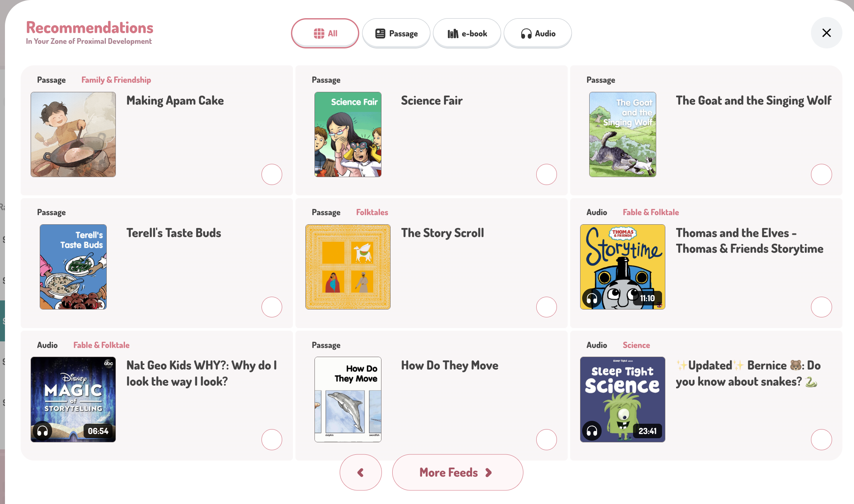The width and height of the screenshot is (854, 504).
Task: Go to previous feeds with left chevron
Action: 360,473
